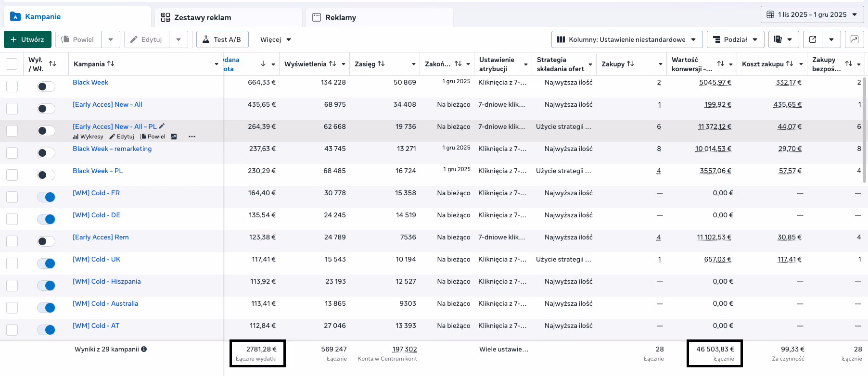Click the export/share icon in the toolbar
868x376 pixels.
coord(813,39)
